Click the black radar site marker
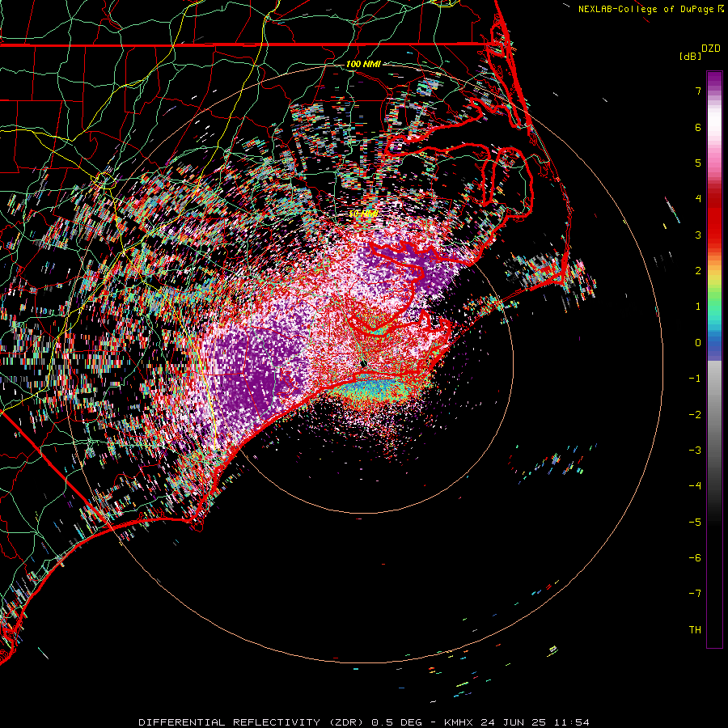Screen dimensions: 728x728 tap(363, 363)
